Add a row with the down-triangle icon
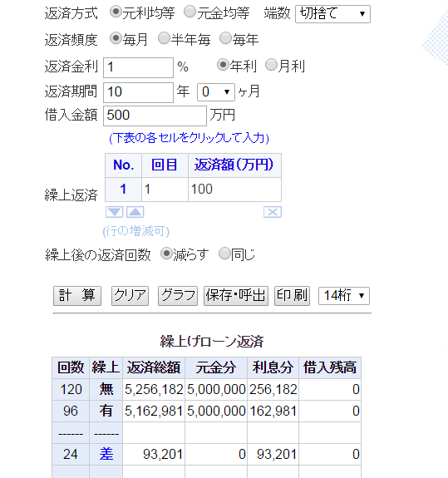Viewport: 448px width, 478px height. 115,212
